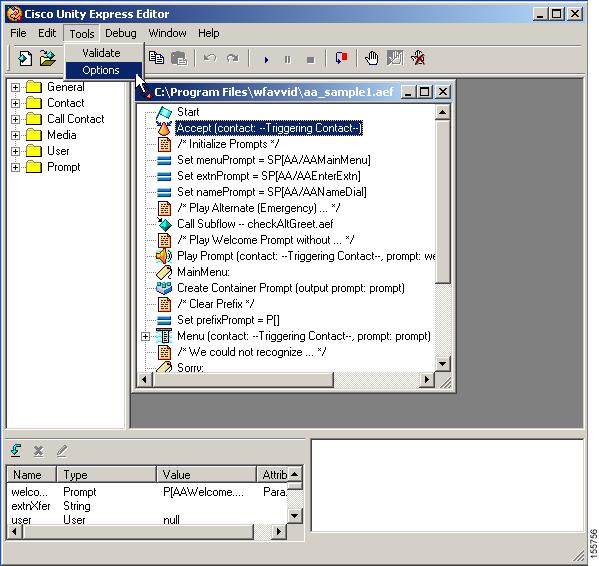Click the Call Subflow step icon

coord(164,224)
